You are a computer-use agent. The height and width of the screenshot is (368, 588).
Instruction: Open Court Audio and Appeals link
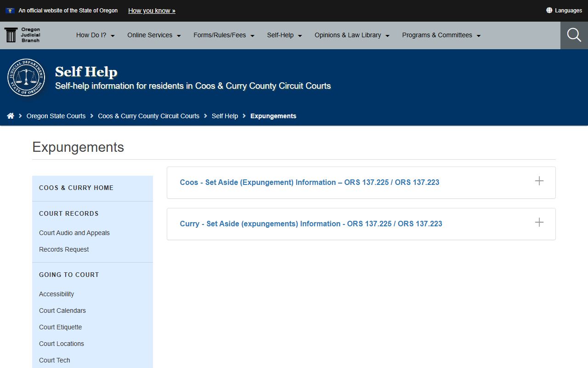point(74,233)
